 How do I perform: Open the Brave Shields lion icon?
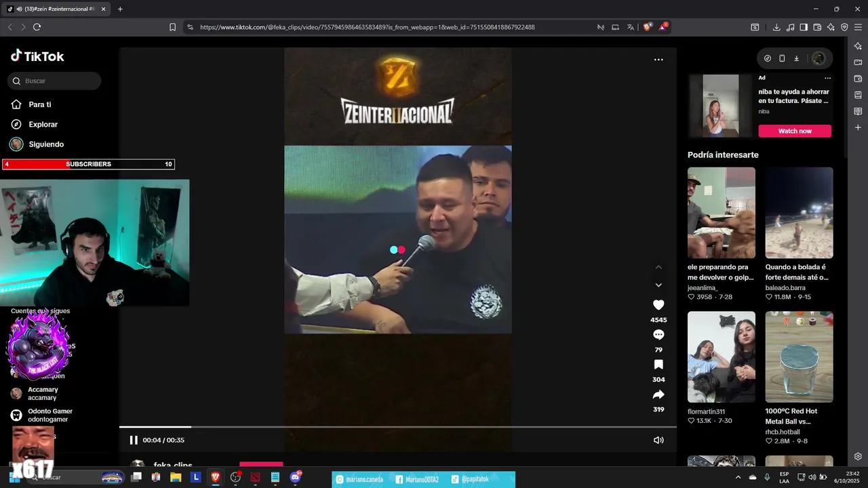point(647,27)
